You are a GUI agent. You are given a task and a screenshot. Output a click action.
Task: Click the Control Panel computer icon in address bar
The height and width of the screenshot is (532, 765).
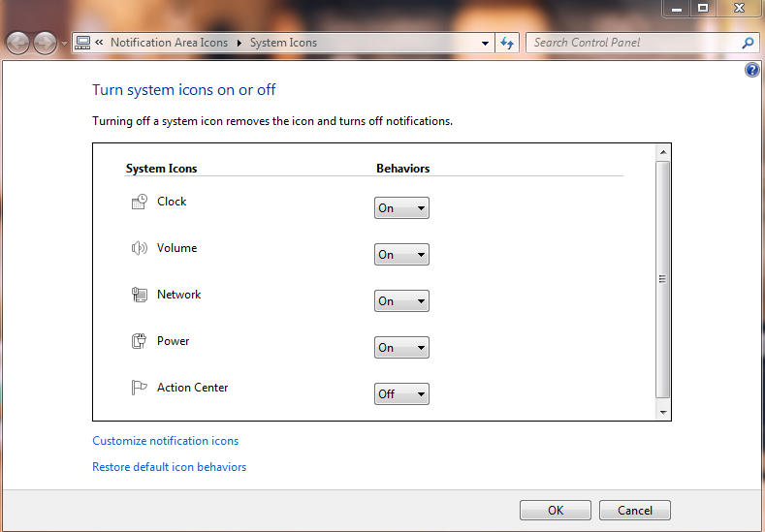(x=83, y=43)
